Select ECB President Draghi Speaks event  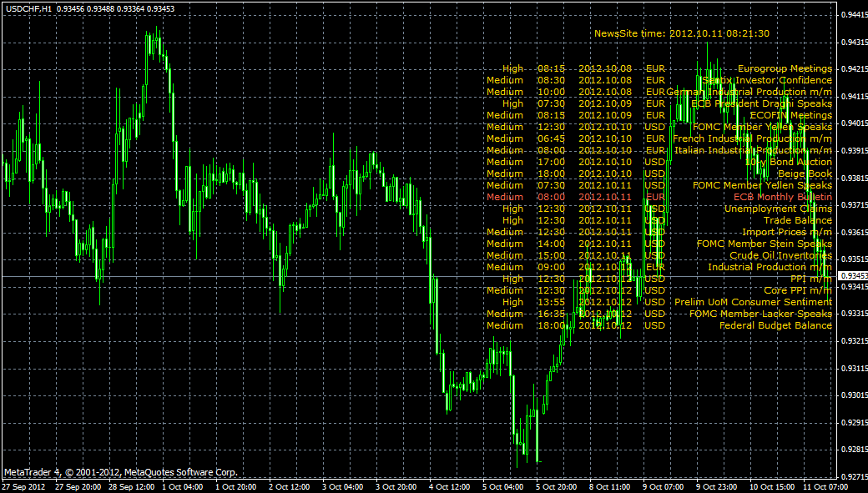[x=761, y=103]
